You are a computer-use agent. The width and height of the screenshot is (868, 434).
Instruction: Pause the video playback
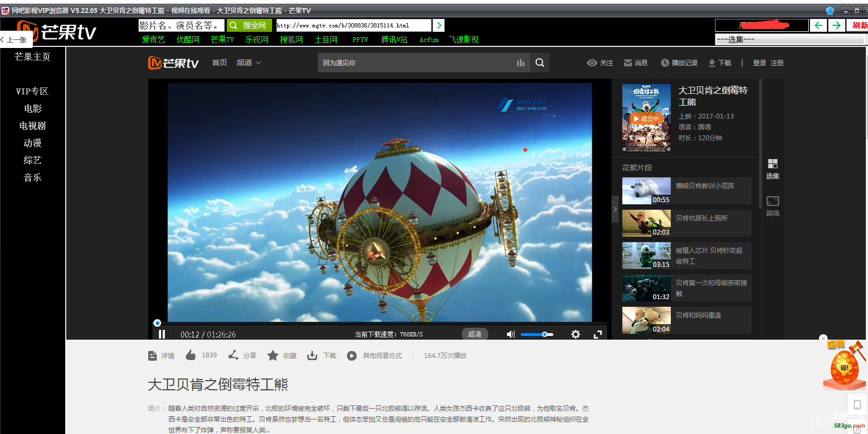point(162,334)
